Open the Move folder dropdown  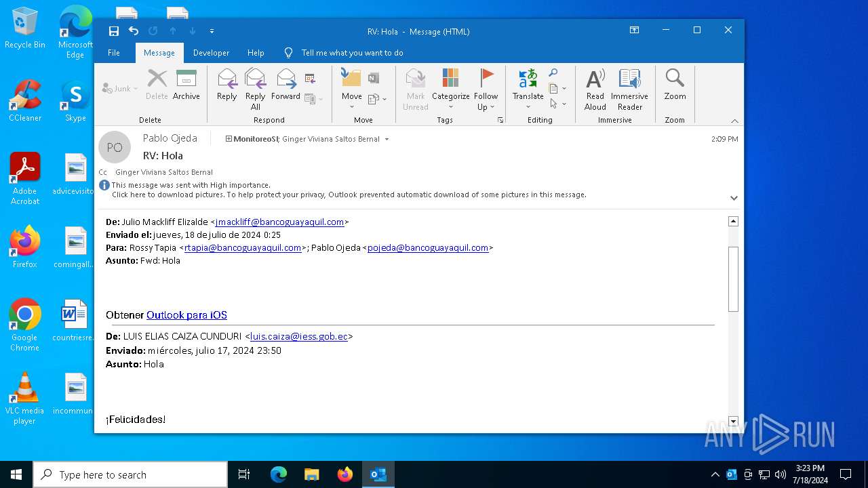coord(351,89)
